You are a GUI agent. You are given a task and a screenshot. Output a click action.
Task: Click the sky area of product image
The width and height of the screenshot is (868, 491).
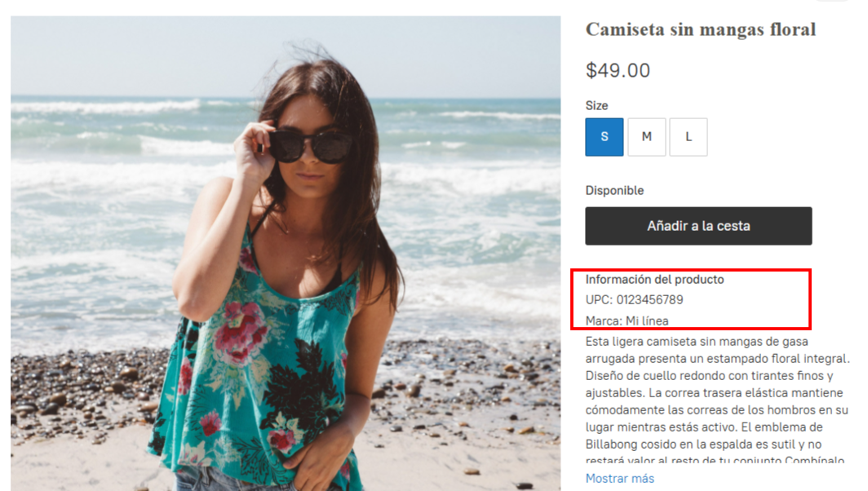[139, 55]
